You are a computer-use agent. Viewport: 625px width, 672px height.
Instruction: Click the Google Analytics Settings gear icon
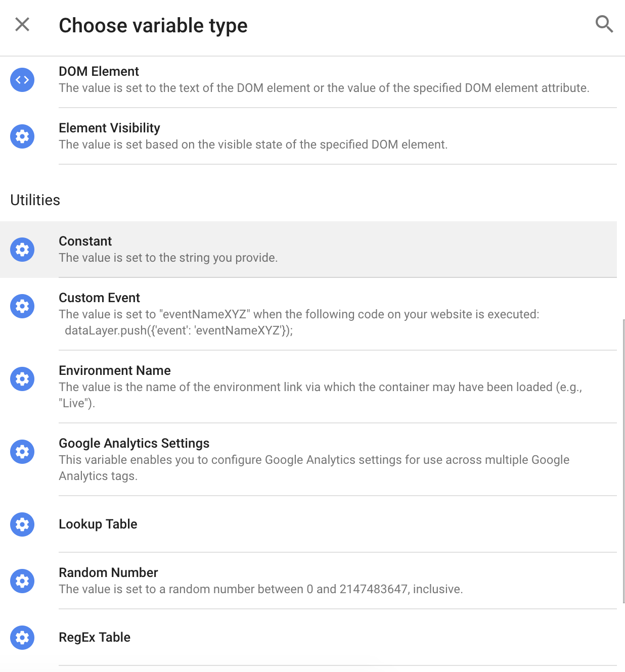22,452
